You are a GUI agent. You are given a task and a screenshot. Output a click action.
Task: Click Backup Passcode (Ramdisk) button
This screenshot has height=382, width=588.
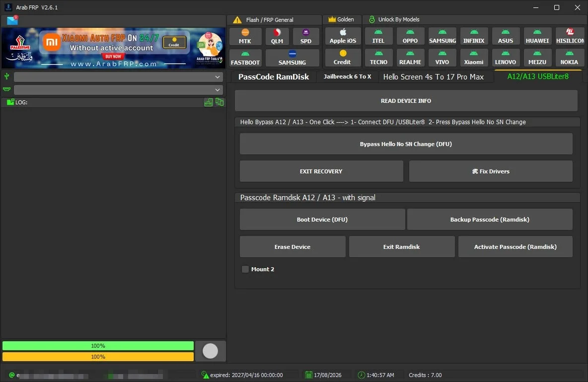(x=490, y=219)
